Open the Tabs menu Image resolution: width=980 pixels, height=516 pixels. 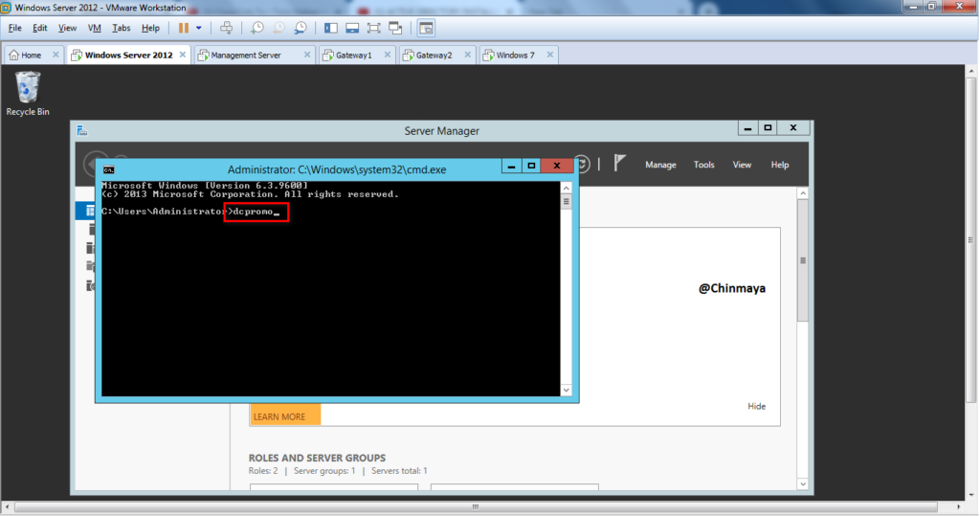pyautogui.click(x=122, y=28)
